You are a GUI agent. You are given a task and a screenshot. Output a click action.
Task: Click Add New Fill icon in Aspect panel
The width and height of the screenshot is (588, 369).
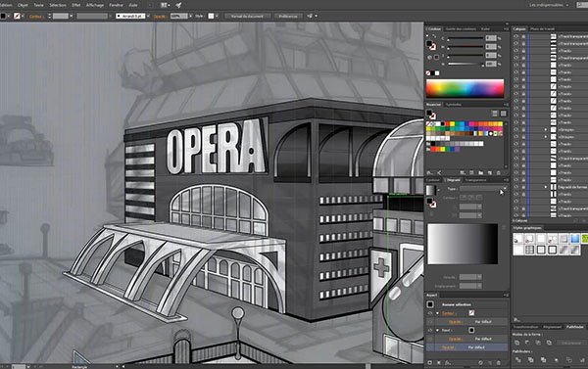coord(439,362)
